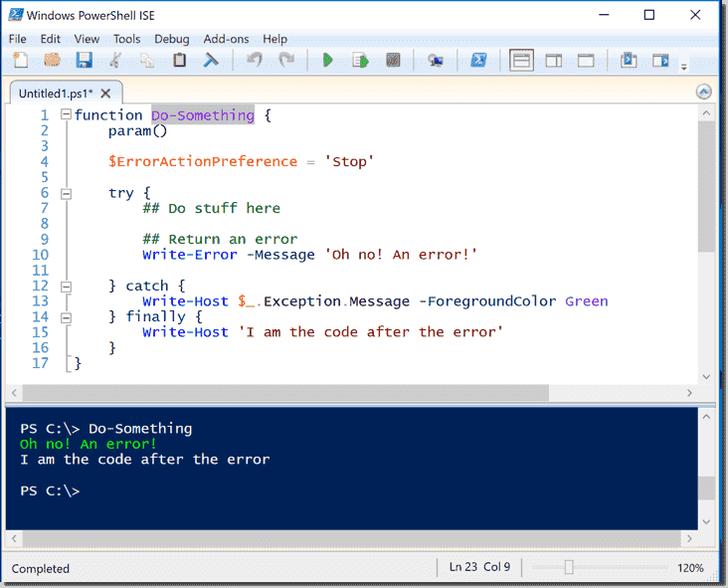Redo edit arrow icon

(x=286, y=60)
